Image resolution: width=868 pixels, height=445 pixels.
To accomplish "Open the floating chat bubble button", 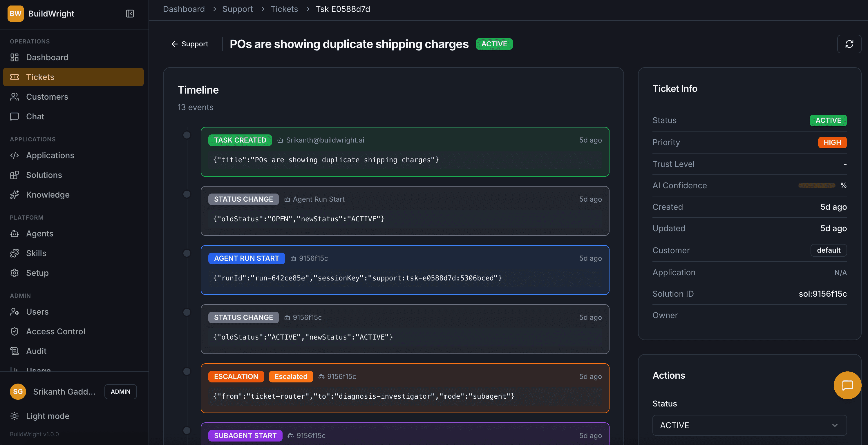I will 848,385.
